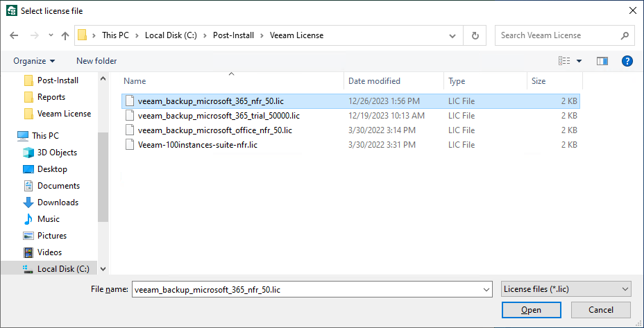Open Desktop in navigation pane
Viewport: 644px width, 328px height.
(x=45, y=169)
